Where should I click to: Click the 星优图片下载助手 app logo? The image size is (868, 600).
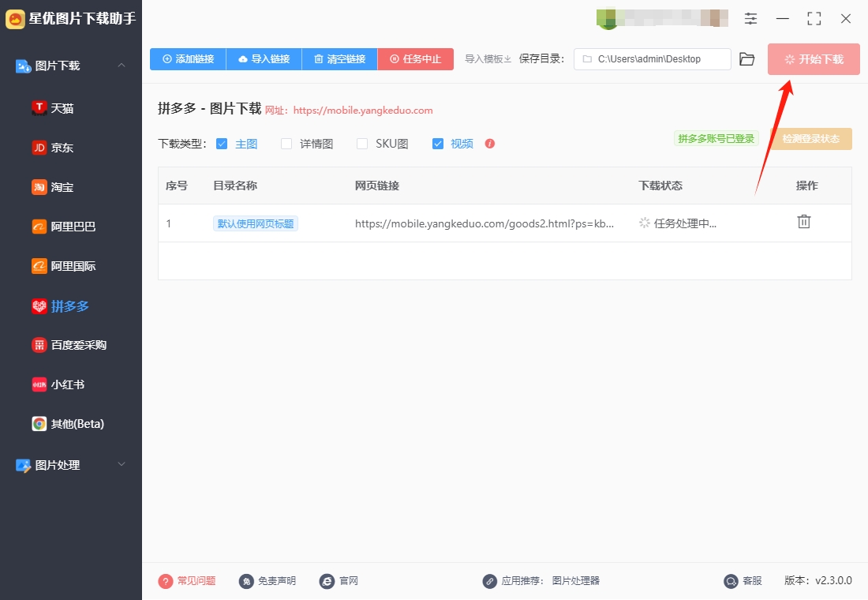point(15,19)
